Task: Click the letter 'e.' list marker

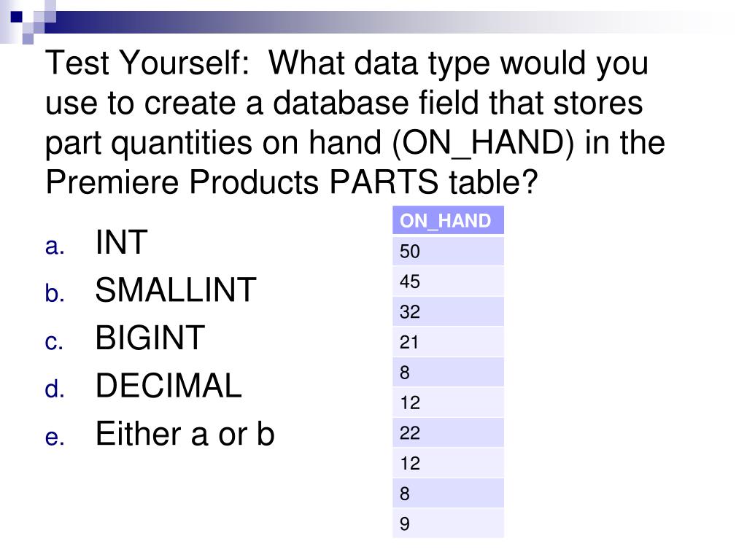Action: coord(55,437)
